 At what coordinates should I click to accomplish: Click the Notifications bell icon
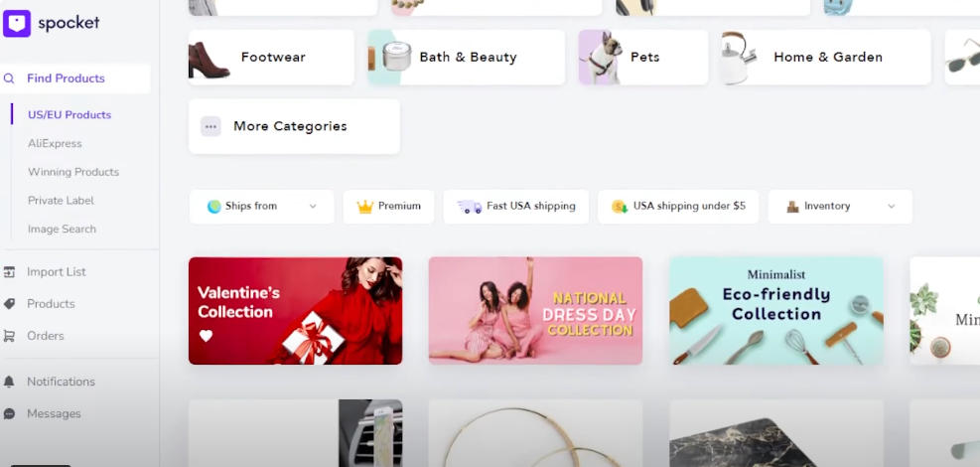coord(9,382)
